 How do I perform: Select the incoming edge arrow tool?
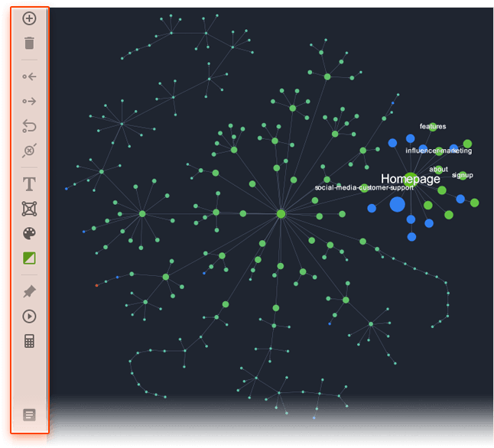coord(30,76)
